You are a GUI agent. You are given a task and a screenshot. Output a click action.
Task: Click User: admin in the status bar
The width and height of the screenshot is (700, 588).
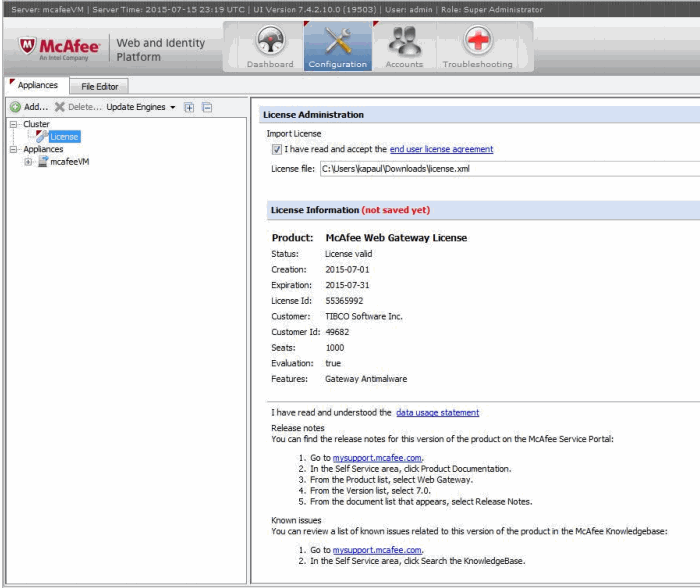(x=409, y=9)
